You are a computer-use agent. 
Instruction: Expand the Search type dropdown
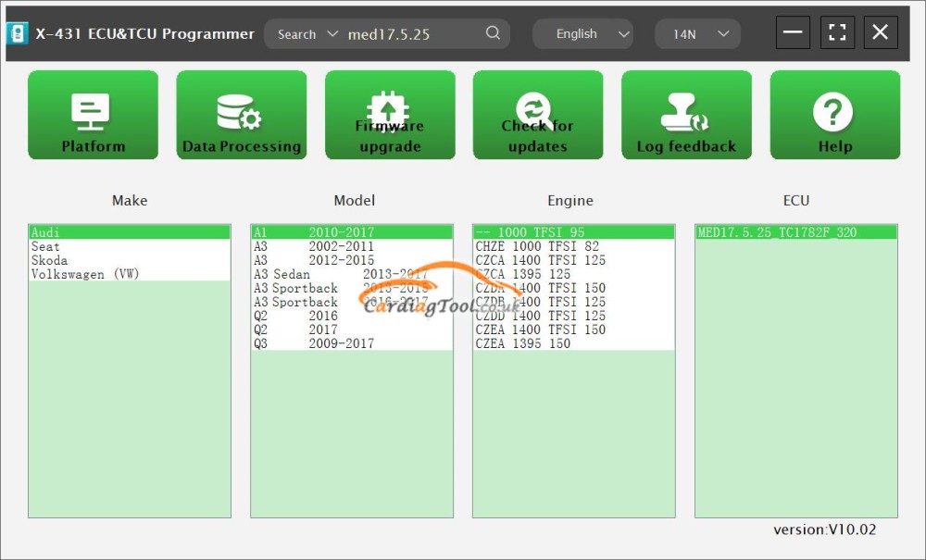pos(307,34)
